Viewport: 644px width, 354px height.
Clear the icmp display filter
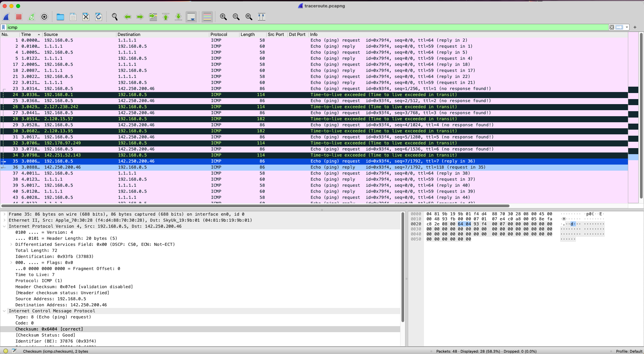click(612, 27)
